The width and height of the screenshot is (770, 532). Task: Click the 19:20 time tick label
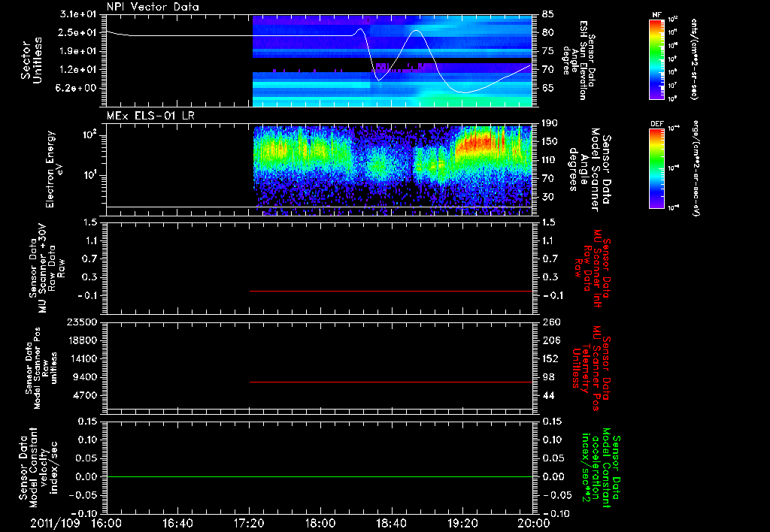click(x=462, y=523)
